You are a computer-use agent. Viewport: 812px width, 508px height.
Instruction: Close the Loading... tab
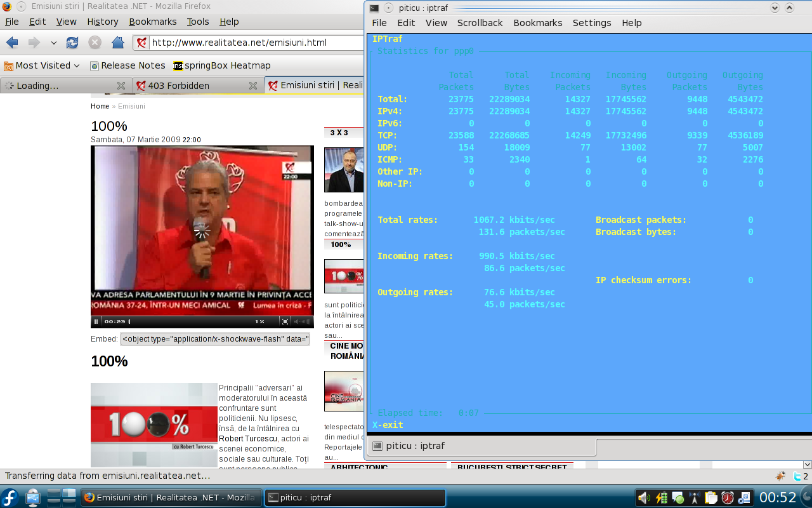click(x=121, y=86)
